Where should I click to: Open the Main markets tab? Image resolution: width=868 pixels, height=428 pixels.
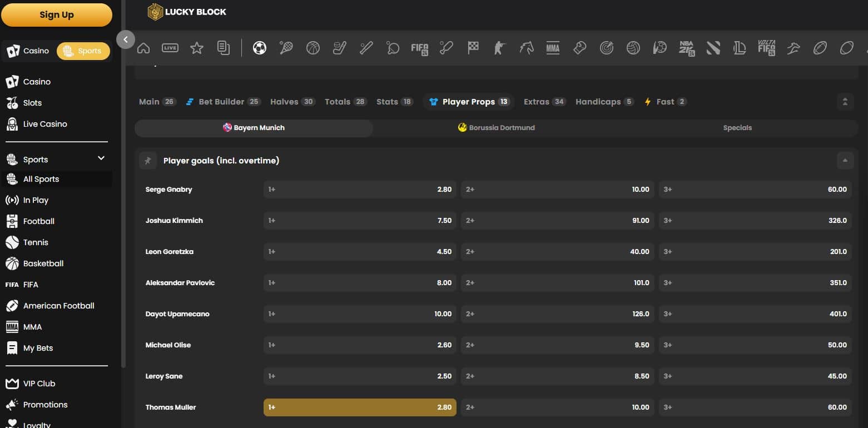tap(157, 102)
